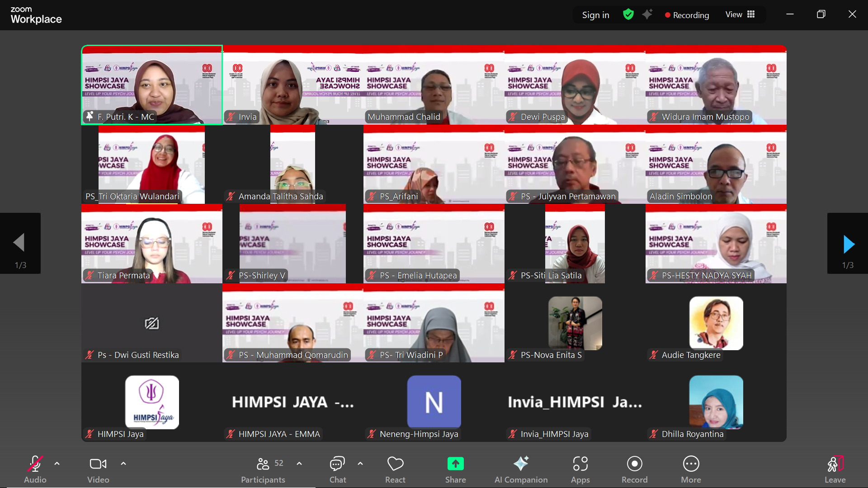Viewport: 868px width, 488px height.
Task: Unmute using the Audio microphone icon
Action: click(x=35, y=464)
